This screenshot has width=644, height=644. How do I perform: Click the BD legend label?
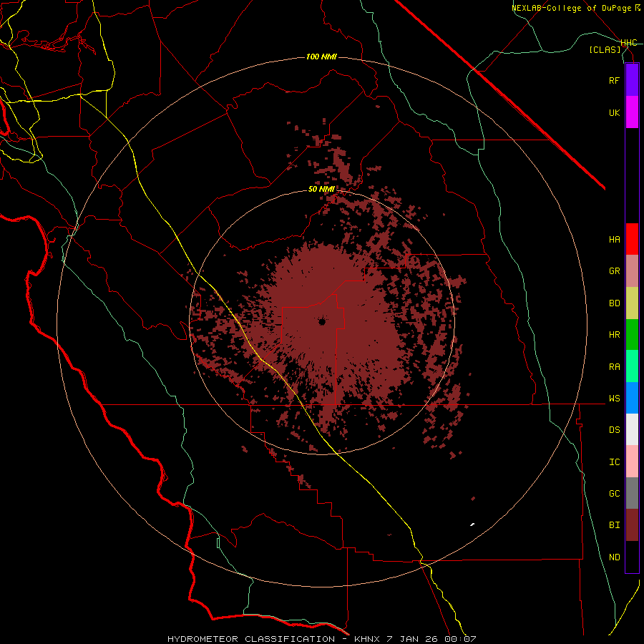pyautogui.click(x=614, y=303)
